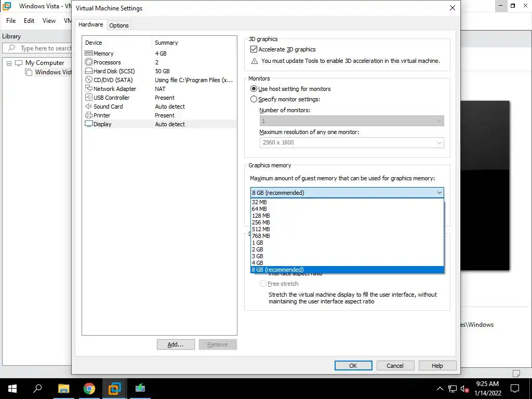Click the Library search magnifier icon
532x399 pixels.
(x=11, y=48)
